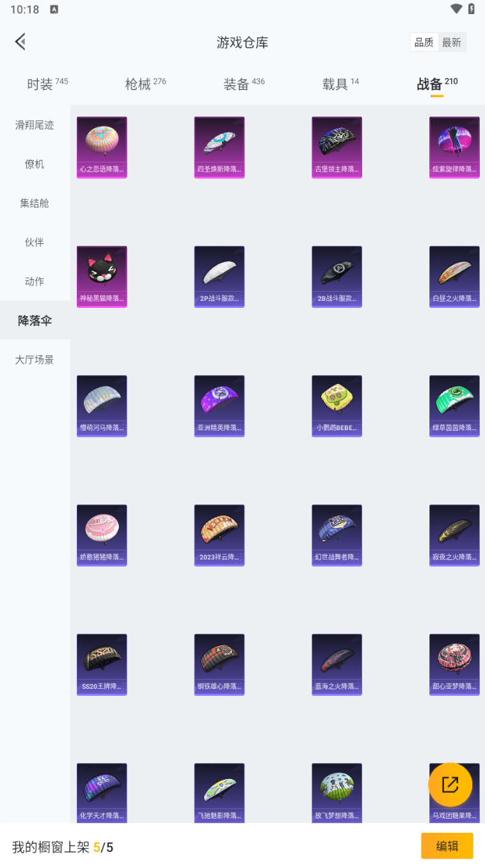The height and width of the screenshot is (868, 485).
Task: Open the 娇憨猪猪 pink pig parachute
Action: click(x=102, y=535)
